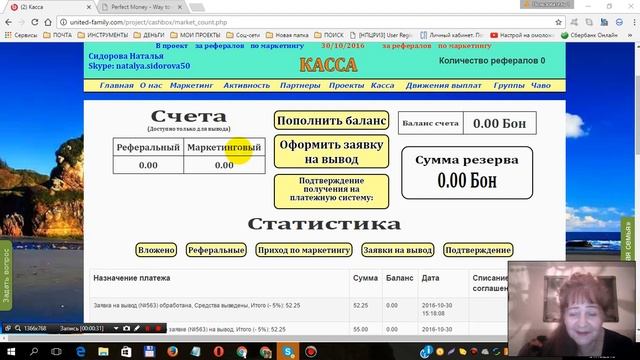This screenshot has width=640, height=360.
Task: Open the Задать вопрос side tab
Action: click(x=6, y=276)
